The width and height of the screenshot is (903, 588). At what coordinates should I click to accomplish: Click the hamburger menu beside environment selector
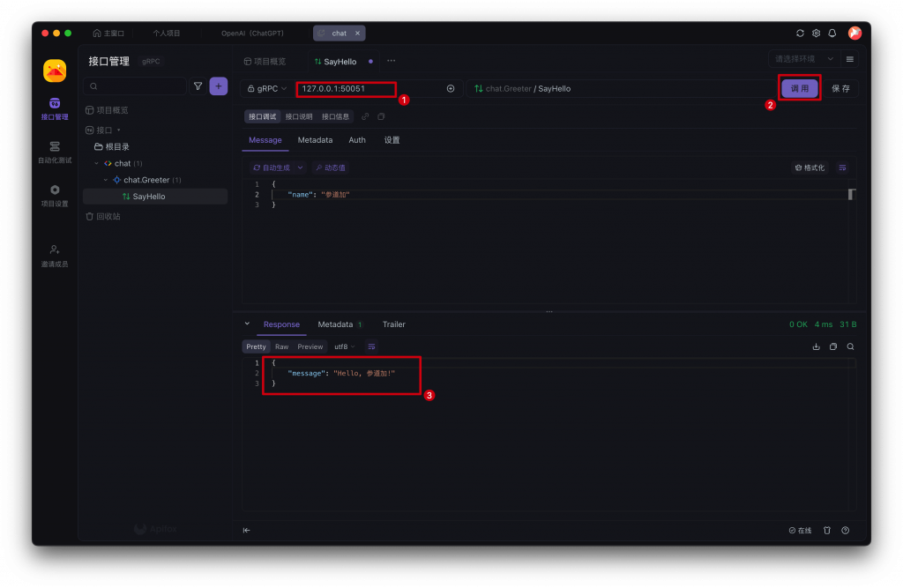pos(849,59)
